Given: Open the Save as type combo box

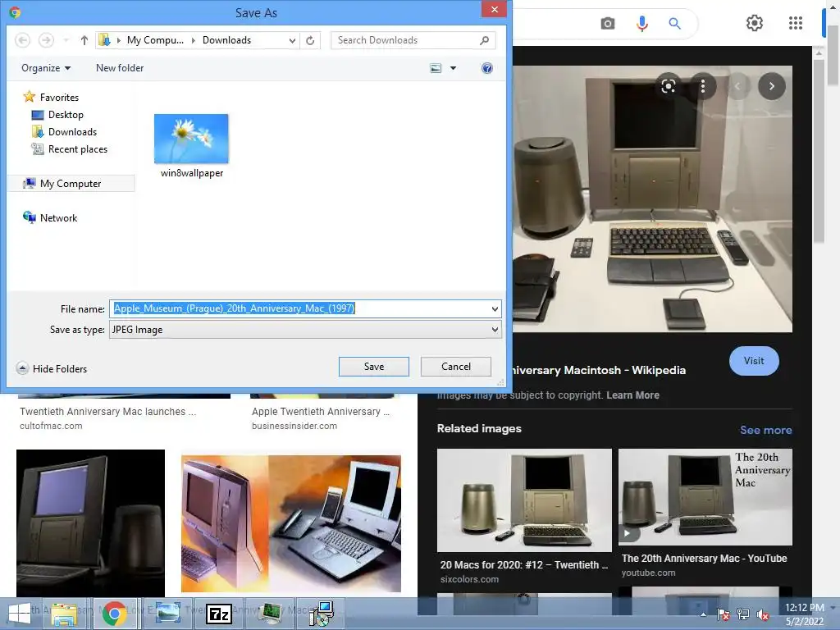Looking at the screenshot, I should 305,330.
